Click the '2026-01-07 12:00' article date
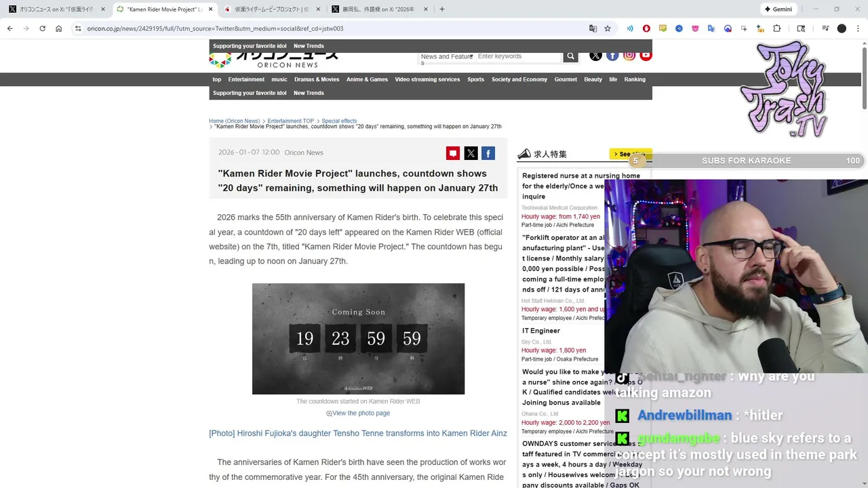The height and width of the screenshot is (488, 868). click(249, 152)
